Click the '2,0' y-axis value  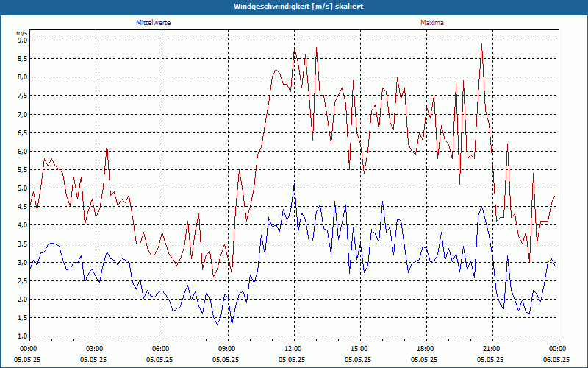click(x=22, y=300)
